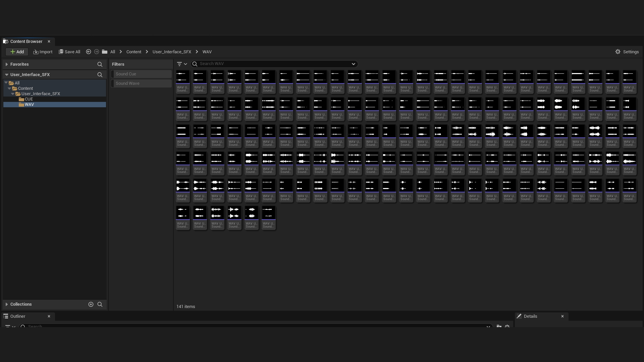Open the Content Browser Settings gear
Screen dimensions: 644x362
618,52
